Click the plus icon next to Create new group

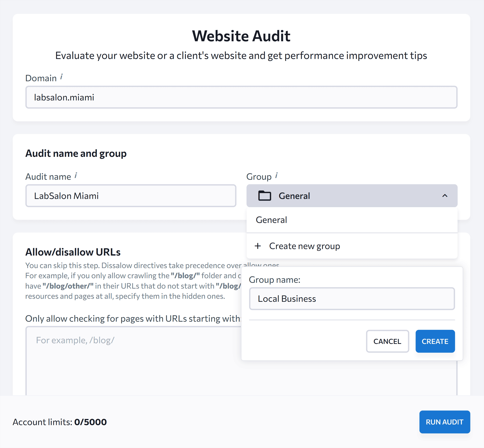[x=258, y=246]
